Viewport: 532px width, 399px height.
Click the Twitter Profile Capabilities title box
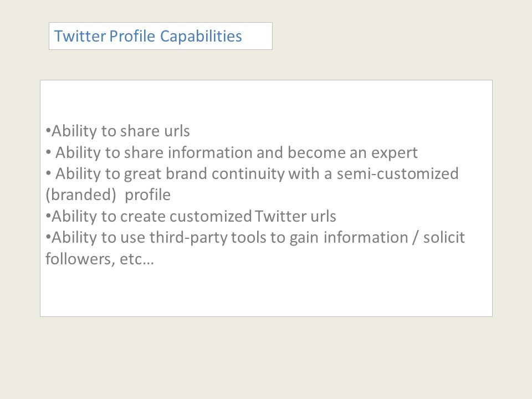161,36
